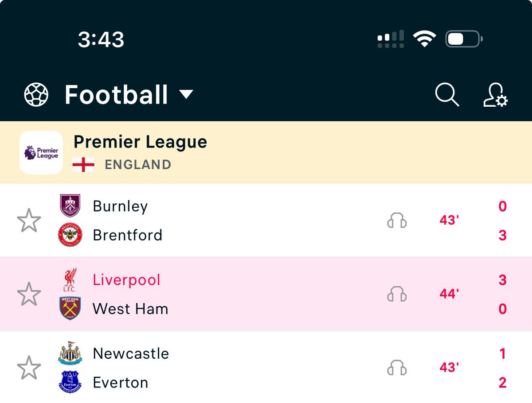The image size is (532, 403).
Task: Open the Everton team name
Action: pos(120,383)
